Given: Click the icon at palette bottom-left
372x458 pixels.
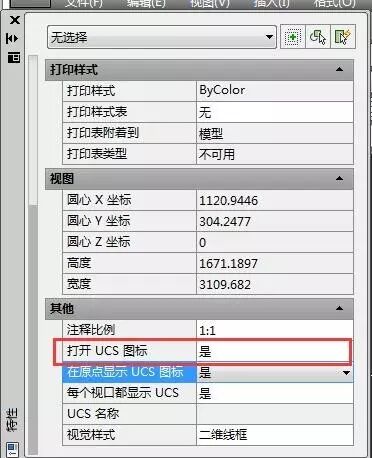Looking at the screenshot, I should pos(12,449).
